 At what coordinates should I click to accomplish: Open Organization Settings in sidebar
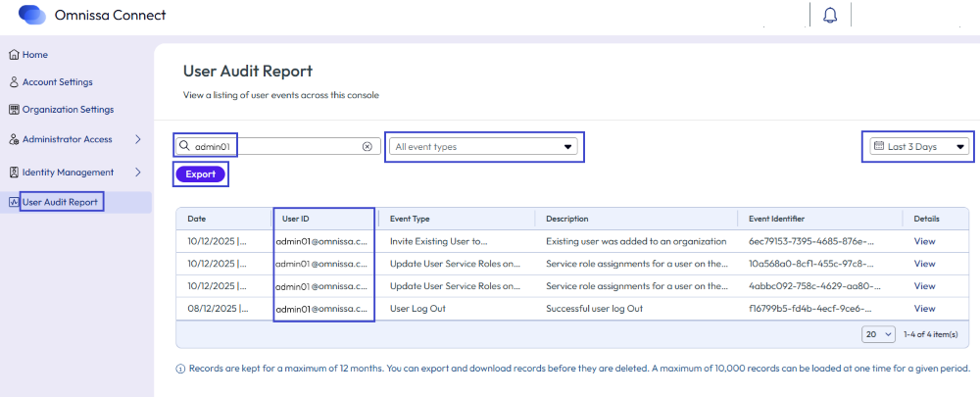[x=69, y=110]
